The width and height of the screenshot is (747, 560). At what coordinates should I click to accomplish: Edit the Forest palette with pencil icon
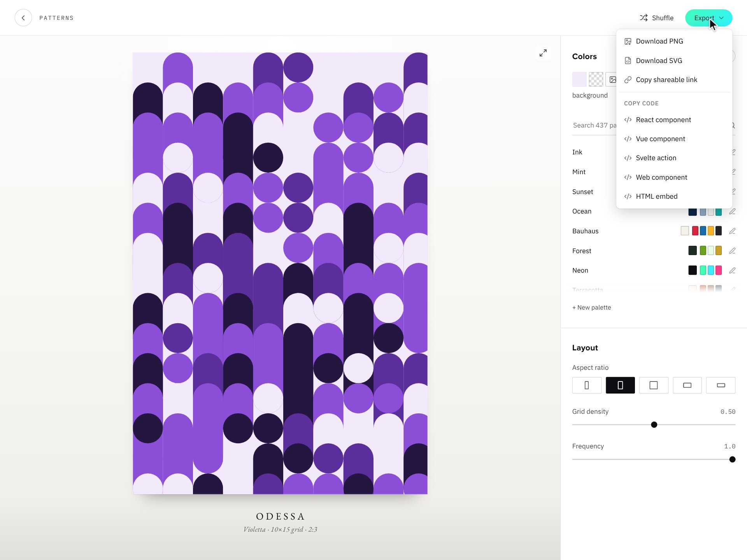click(x=732, y=251)
